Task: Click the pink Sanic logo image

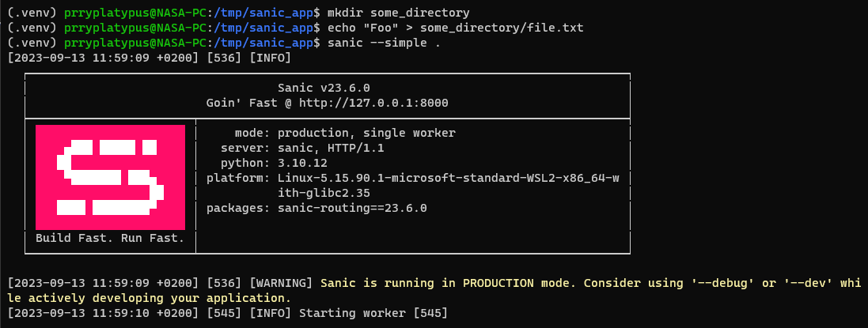Action: 110,177
